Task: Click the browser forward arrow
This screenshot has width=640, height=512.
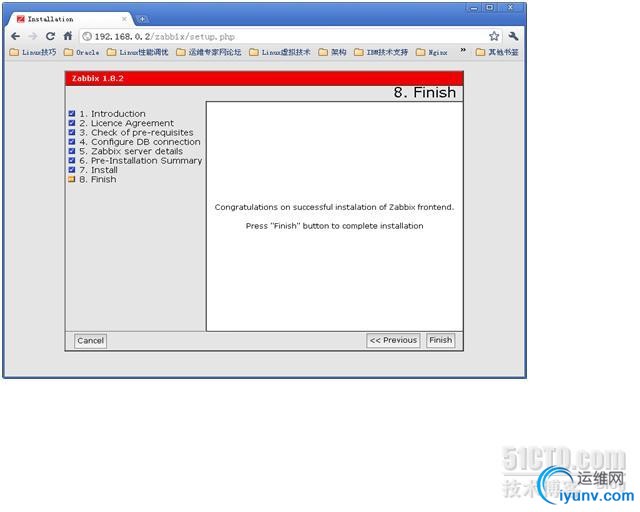Action: coord(33,36)
